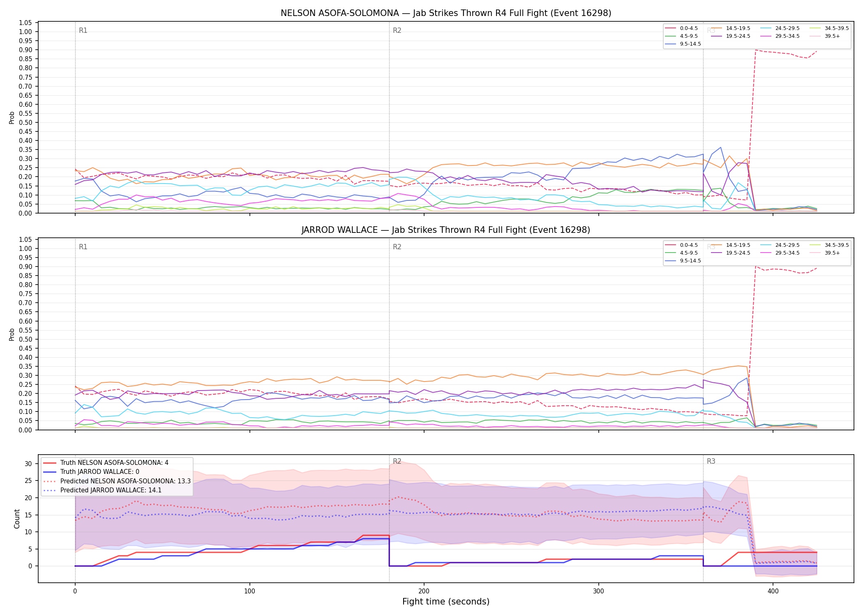
Task: Click the 0.50 y-tick in Nelson chart
Action: (25, 122)
